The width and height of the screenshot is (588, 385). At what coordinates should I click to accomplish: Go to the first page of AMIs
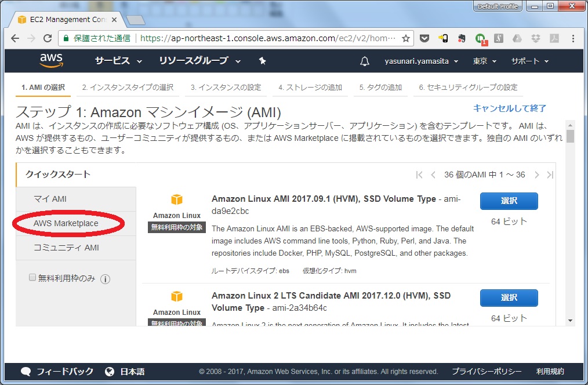click(x=419, y=175)
